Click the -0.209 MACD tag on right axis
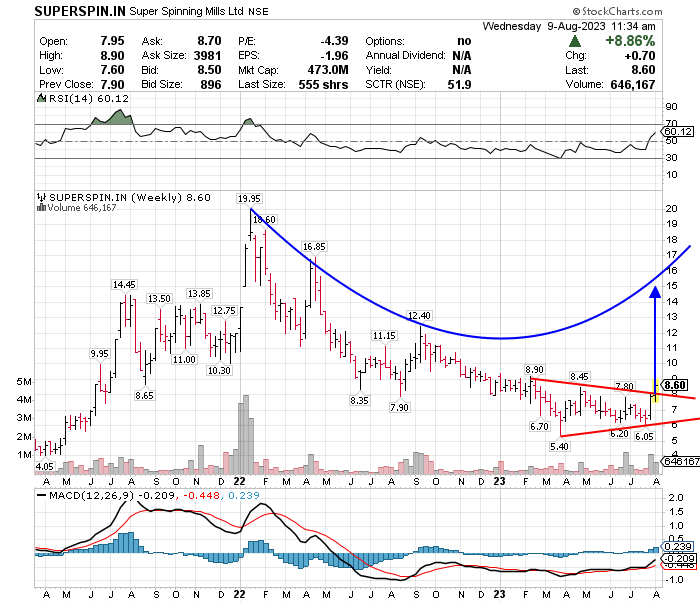Viewport: 700px width, 603px height. click(x=678, y=558)
